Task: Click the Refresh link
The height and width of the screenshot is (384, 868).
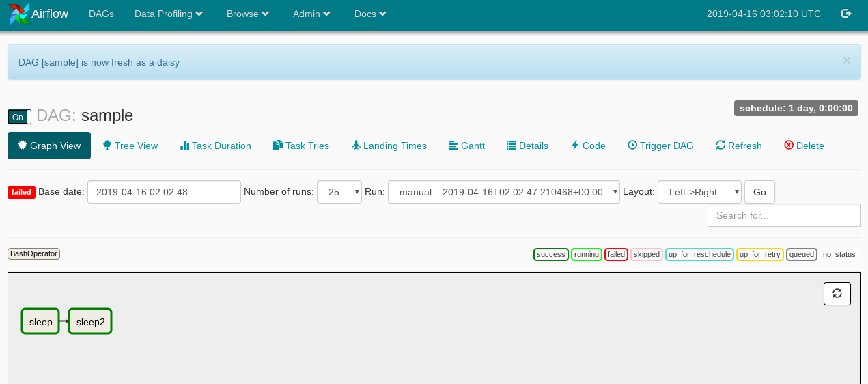Action: 739,146
